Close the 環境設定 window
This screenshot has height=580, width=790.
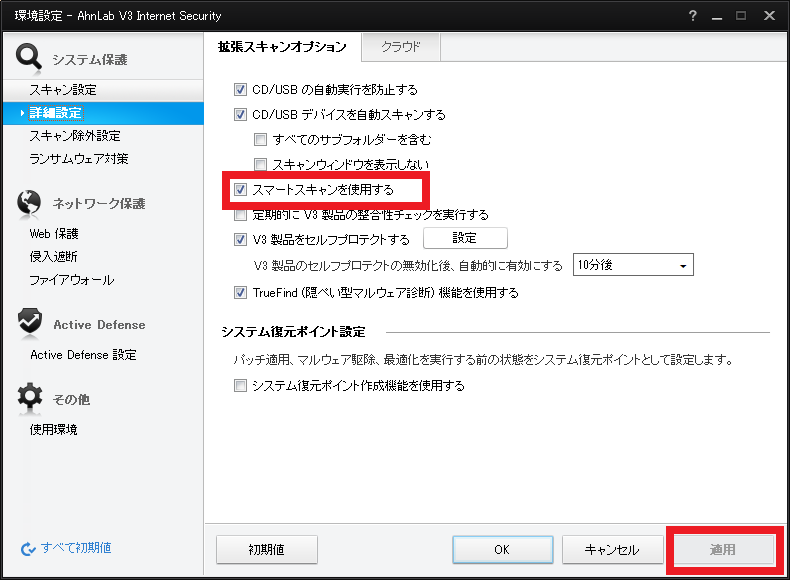769,16
